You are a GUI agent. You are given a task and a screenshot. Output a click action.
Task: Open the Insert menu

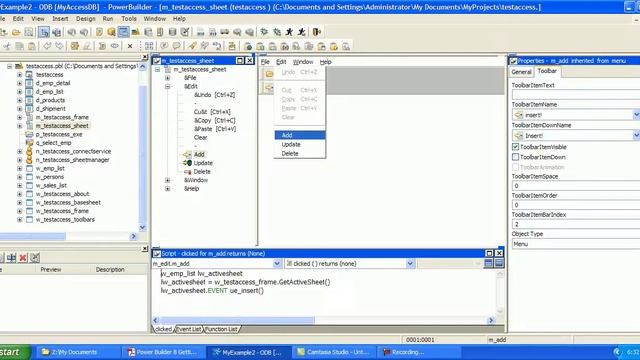coord(60,19)
